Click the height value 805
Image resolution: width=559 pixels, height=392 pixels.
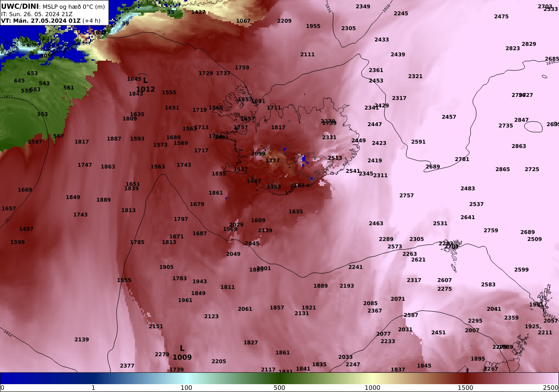point(45,56)
